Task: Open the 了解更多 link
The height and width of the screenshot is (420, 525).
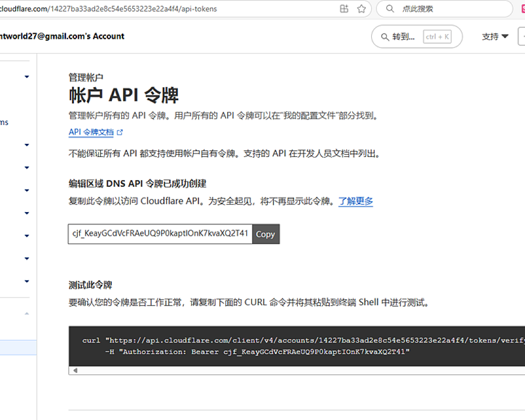Action: (355, 201)
